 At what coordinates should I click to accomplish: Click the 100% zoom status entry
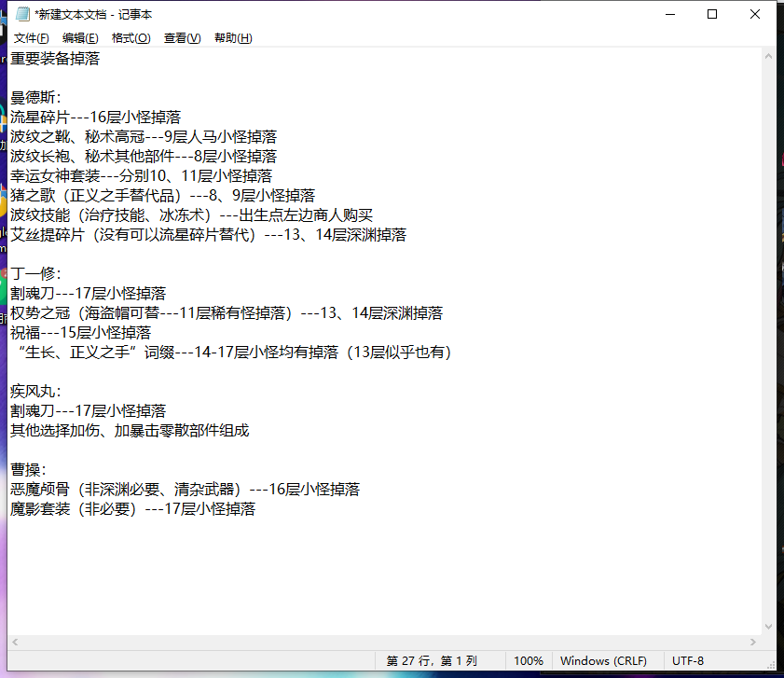point(529,661)
